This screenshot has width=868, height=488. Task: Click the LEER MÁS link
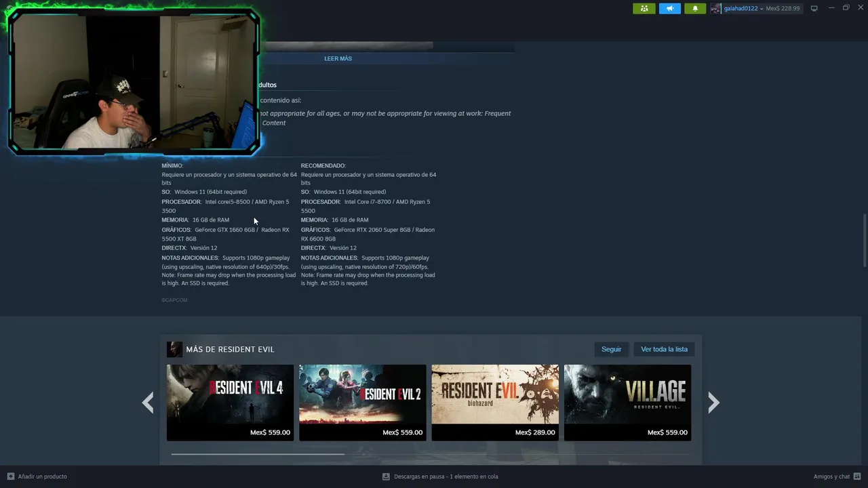338,58
